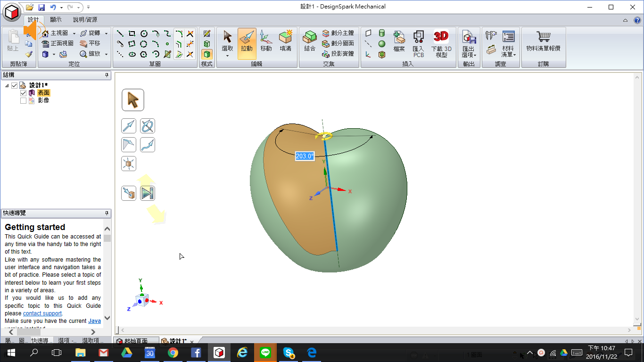644x362 pixels.
Task: Uncheck the 表面 visibility checkbox
Action: point(24,93)
